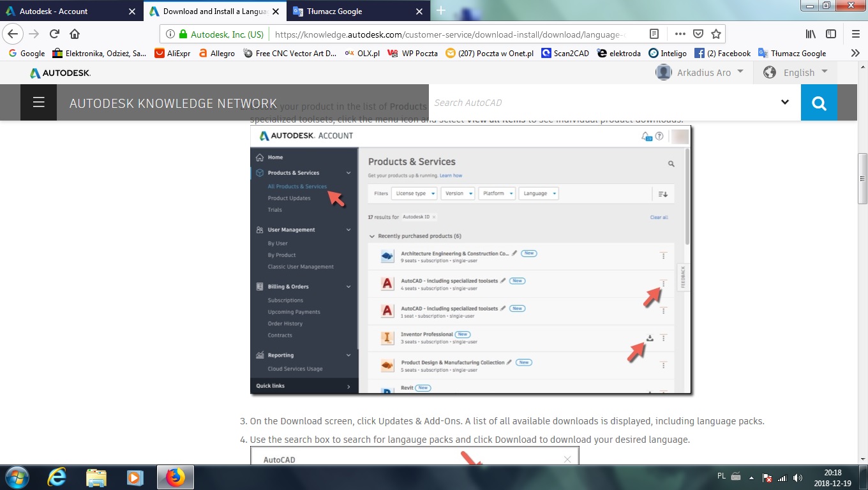This screenshot has height=490, width=868.
Task: Toggle reader view in the address bar
Action: click(x=654, y=34)
